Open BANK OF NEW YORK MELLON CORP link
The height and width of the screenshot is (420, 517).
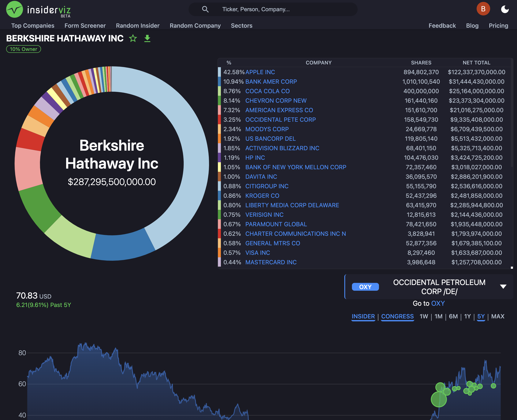click(296, 167)
